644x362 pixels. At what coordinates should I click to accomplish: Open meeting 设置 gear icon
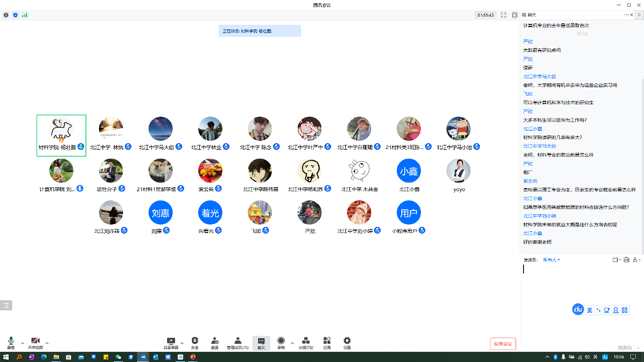tap(347, 342)
